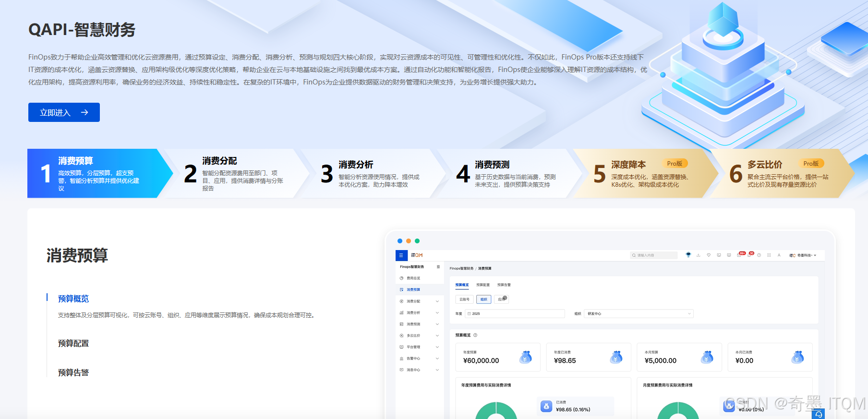Switch to 预算配置 tab in app

(x=483, y=285)
